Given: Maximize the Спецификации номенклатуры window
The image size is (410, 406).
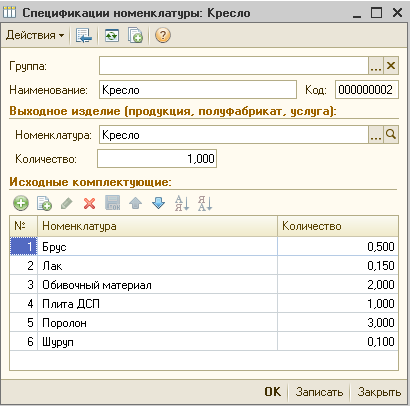Looking at the screenshot, I should tap(377, 13).
